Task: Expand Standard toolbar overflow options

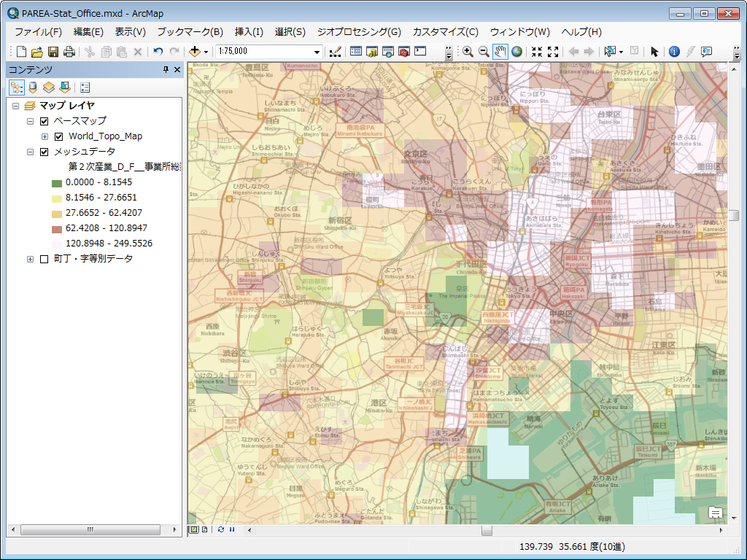Action: [x=449, y=52]
